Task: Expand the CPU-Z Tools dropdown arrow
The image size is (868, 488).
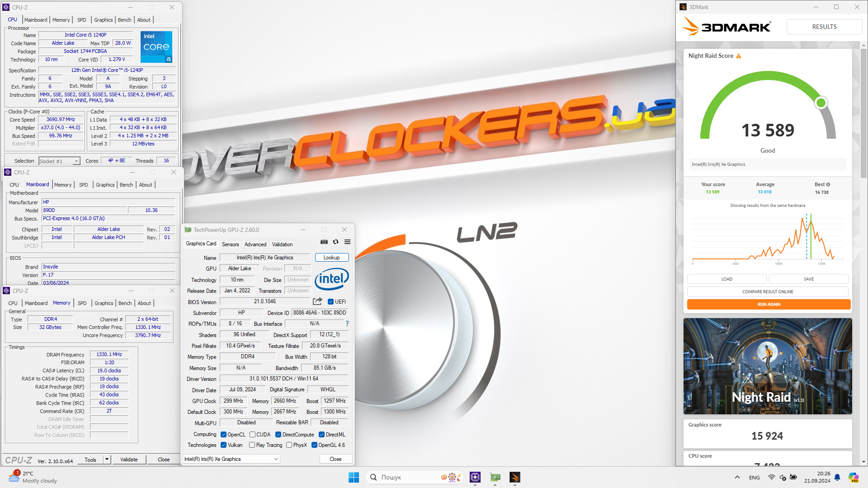Action: (107, 460)
